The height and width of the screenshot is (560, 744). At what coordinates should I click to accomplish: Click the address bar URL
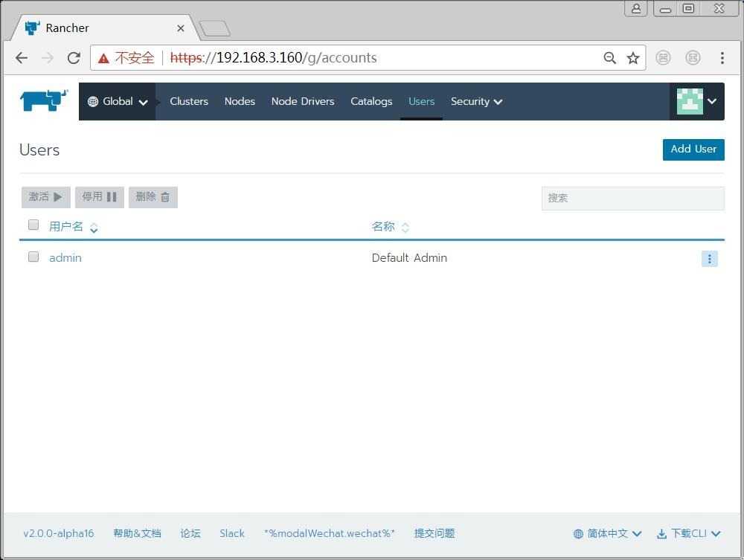point(273,58)
